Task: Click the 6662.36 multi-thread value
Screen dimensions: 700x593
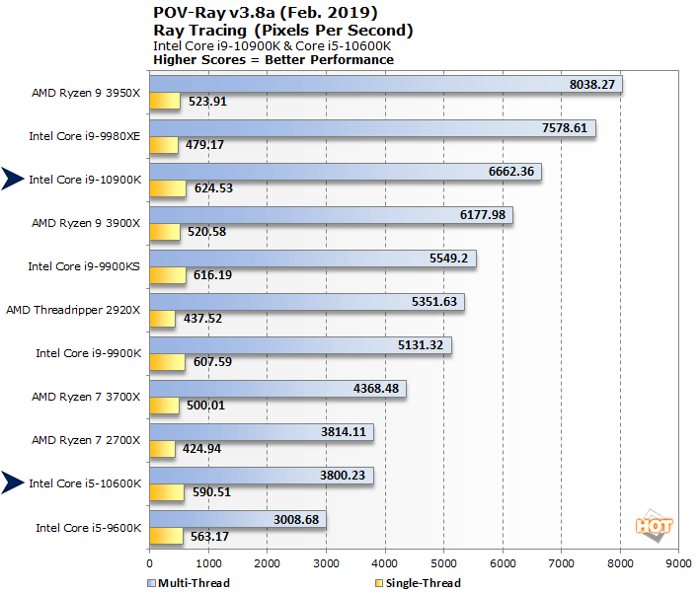Action: click(x=511, y=172)
